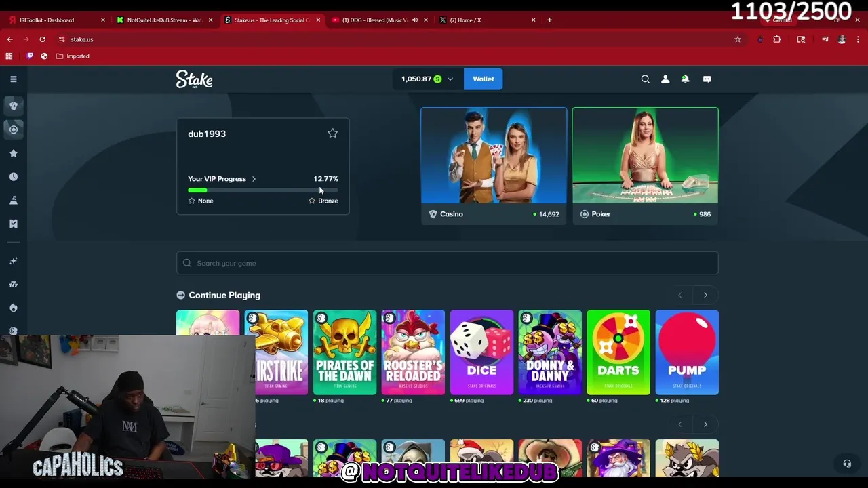Open the Pirates of the Dawn game tile

point(344,352)
